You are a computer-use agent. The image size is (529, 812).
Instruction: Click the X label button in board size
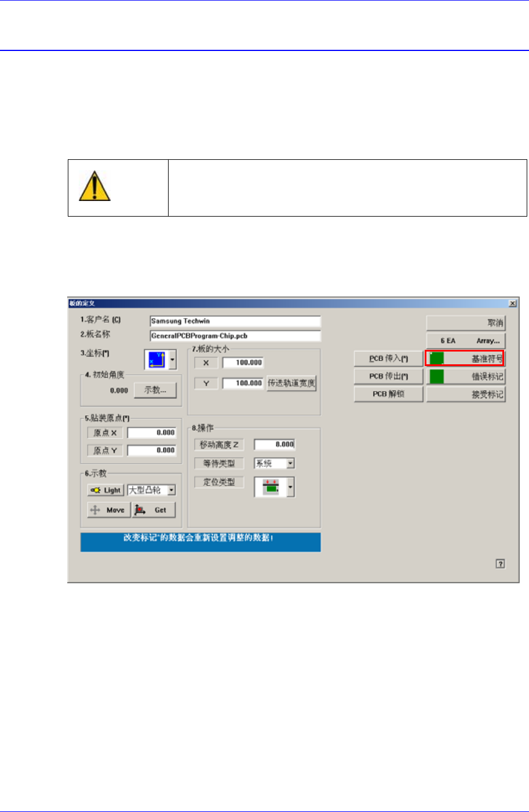[206, 363]
